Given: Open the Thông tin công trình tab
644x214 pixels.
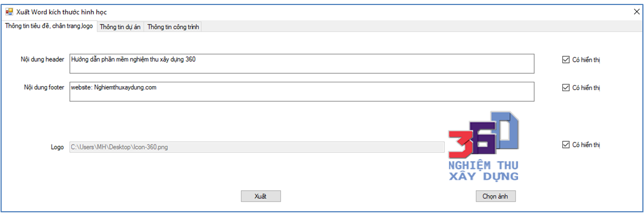Looking at the screenshot, I should tap(173, 27).
